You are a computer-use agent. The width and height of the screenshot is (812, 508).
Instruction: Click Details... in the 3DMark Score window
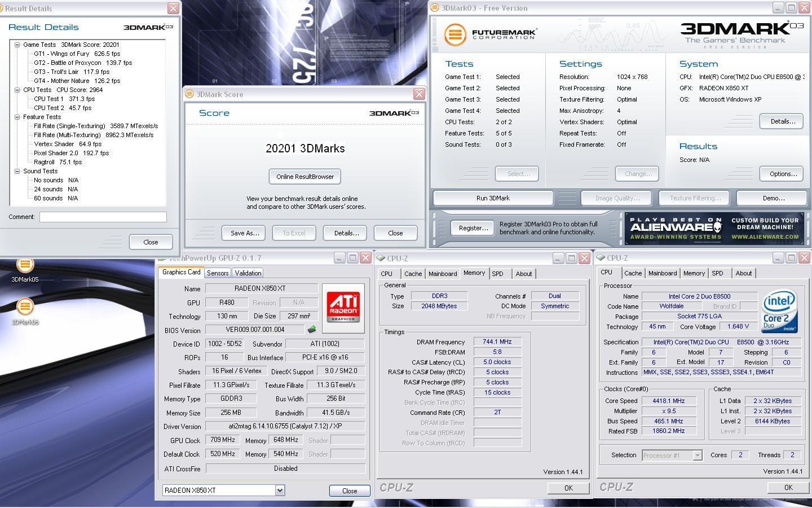click(x=346, y=233)
